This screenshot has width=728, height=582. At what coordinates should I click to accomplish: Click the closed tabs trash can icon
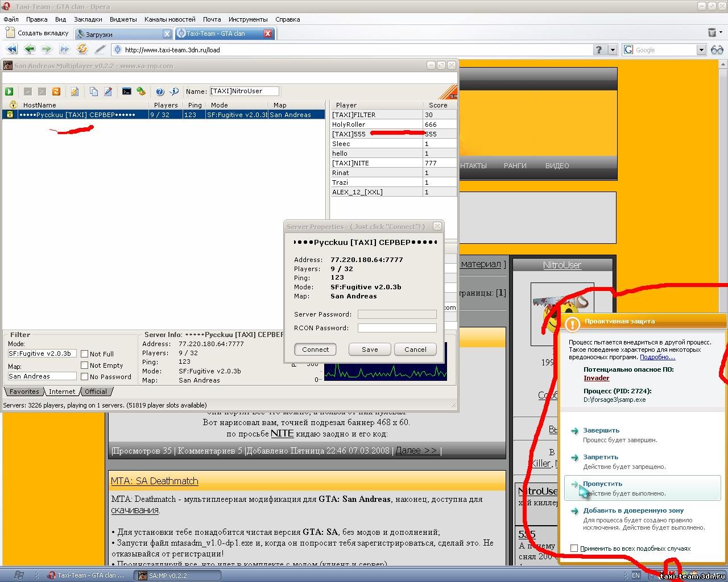(712, 33)
